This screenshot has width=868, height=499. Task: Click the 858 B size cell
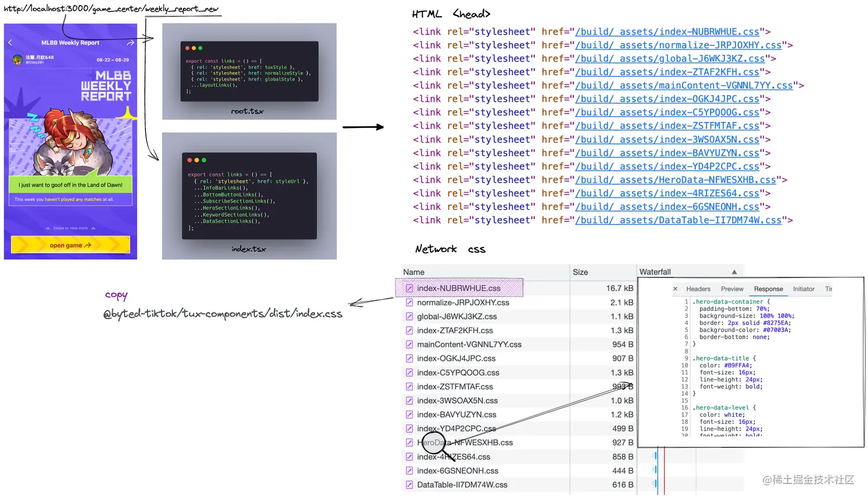[x=623, y=457]
